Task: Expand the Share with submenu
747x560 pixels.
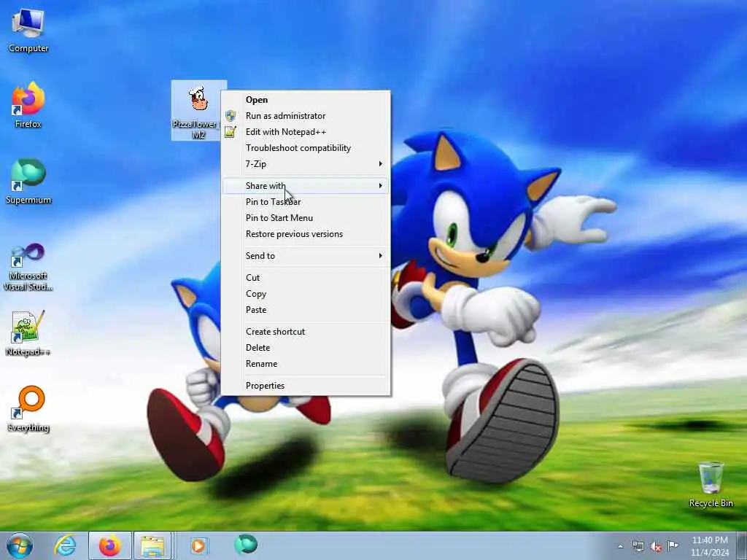Action: (306, 186)
